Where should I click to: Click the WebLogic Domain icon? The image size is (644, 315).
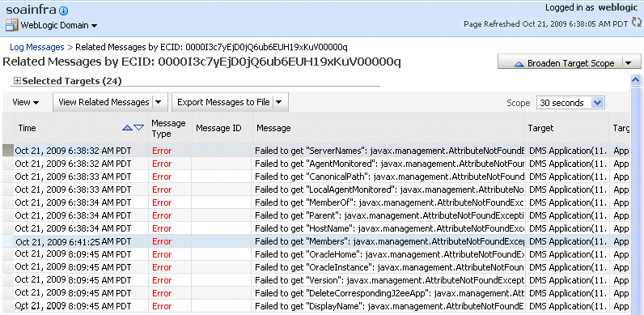pos(11,25)
